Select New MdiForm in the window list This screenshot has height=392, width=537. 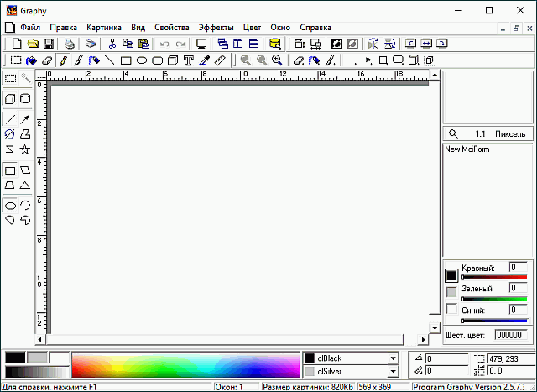coord(467,149)
